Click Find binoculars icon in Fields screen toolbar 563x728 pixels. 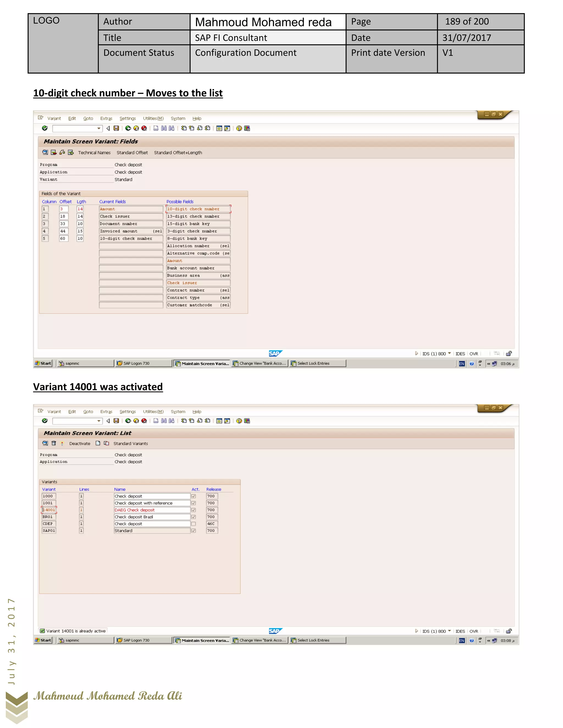[164, 128]
